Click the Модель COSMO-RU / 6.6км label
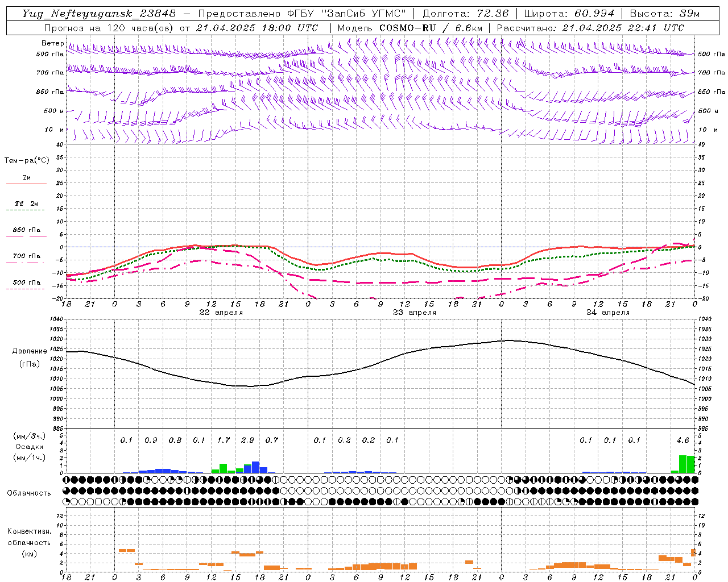Image resolution: width=728 pixels, height=582 pixels. [x=410, y=28]
